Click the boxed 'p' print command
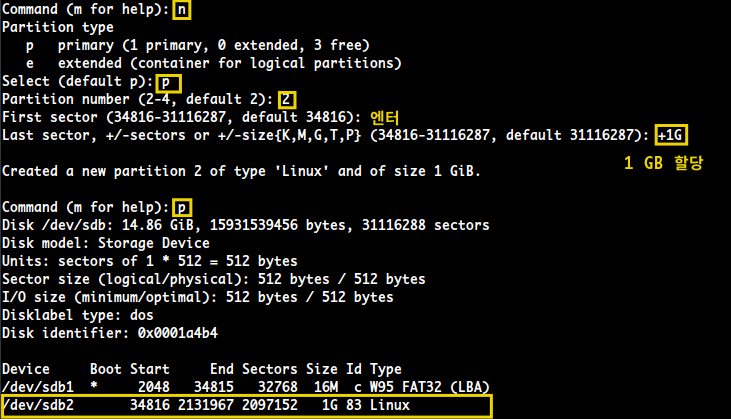731x419 pixels. (182, 207)
